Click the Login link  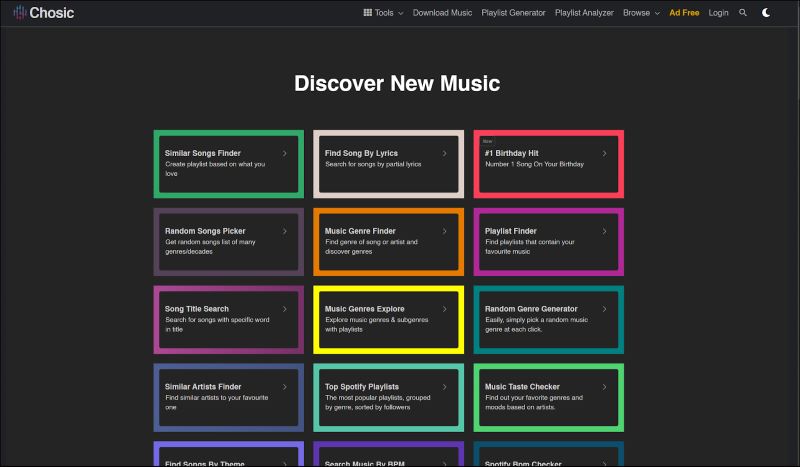point(718,13)
